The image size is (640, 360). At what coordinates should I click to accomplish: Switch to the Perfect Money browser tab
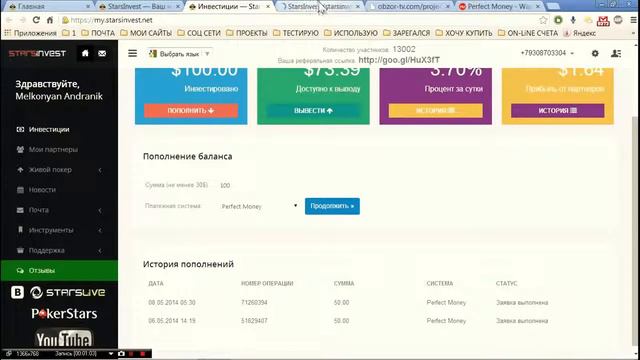[500, 7]
